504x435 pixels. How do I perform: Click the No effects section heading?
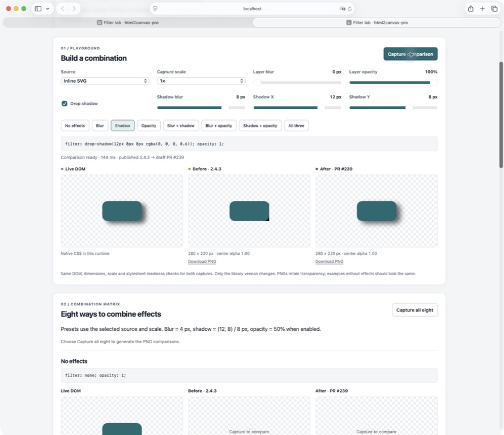(74, 361)
